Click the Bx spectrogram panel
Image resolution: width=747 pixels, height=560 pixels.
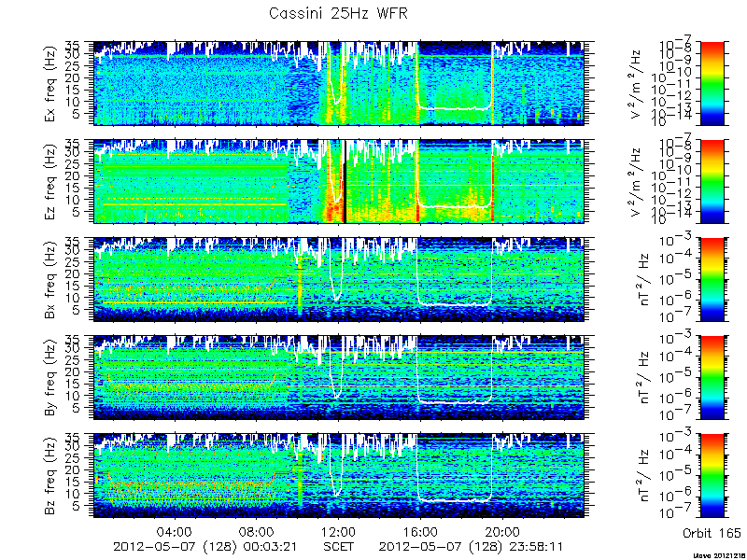click(x=339, y=279)
